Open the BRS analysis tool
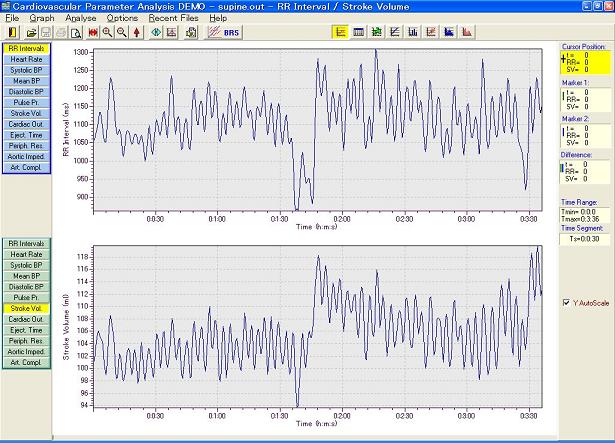The height and width of the screenshot is (443, 615). 224,33
